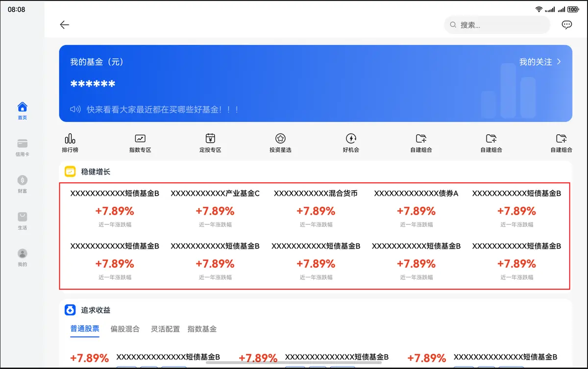
Task: Tap the battery status icon
Action: tap(573, 9)
